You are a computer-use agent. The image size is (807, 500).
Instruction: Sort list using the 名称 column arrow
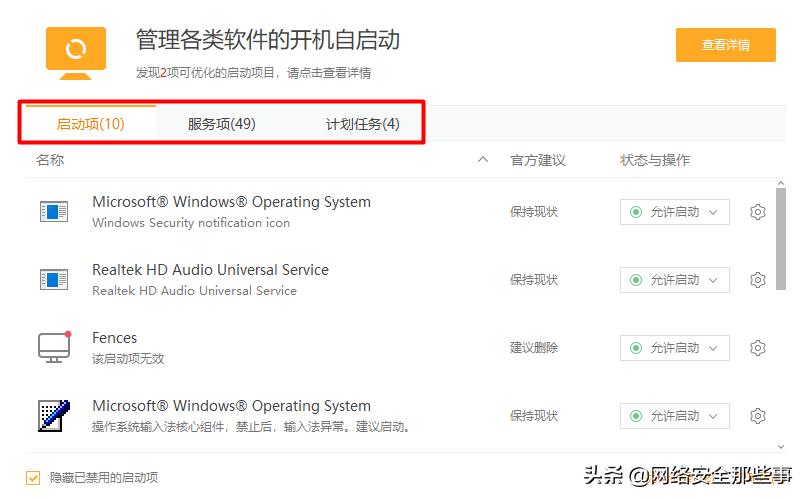click(x=483, y=160)
